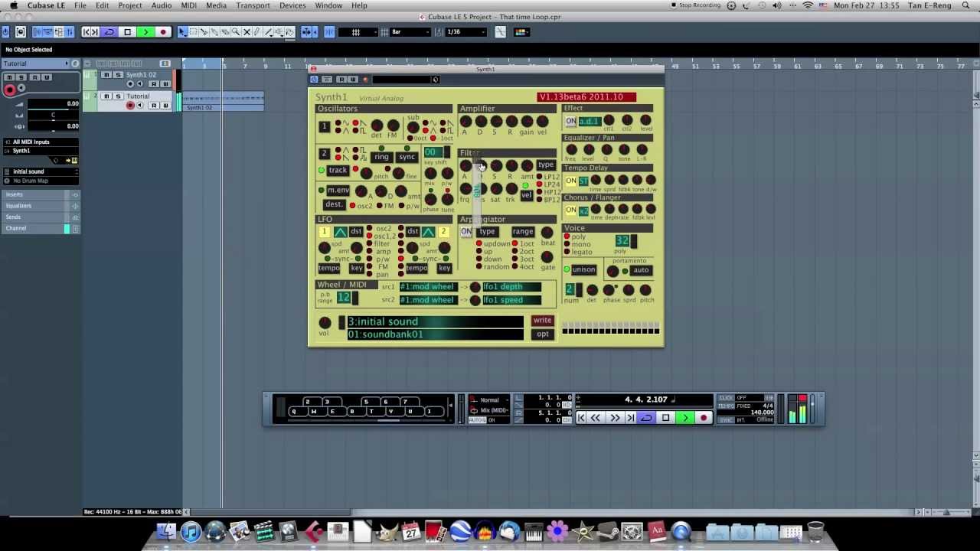Open the 1/16 quantize dropdown

tap(466, 32)
